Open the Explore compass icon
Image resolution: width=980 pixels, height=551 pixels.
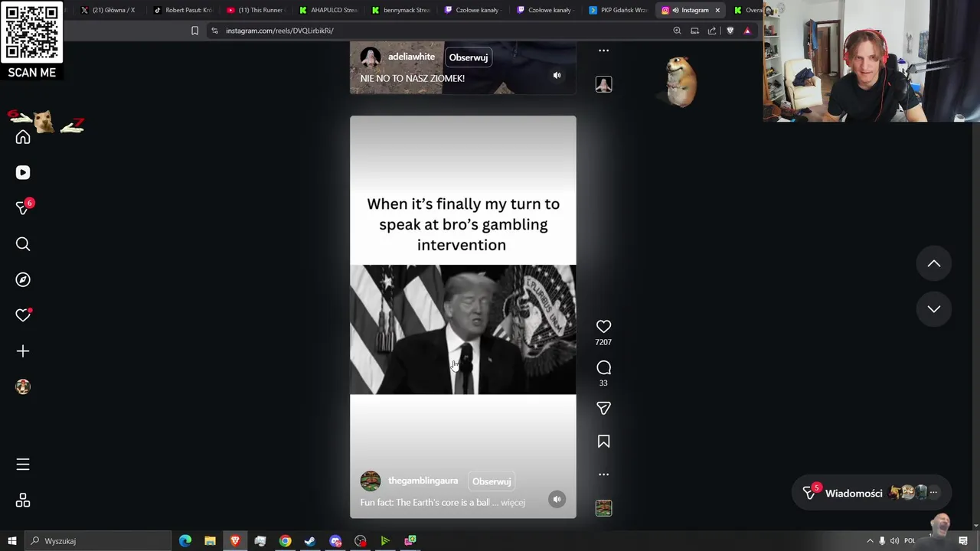click(x=23, y=280)
